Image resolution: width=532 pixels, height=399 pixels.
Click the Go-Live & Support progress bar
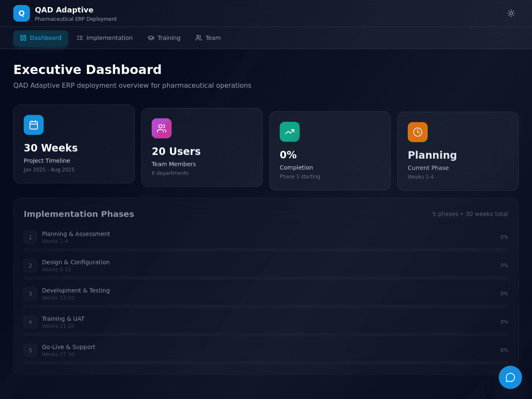266,363
